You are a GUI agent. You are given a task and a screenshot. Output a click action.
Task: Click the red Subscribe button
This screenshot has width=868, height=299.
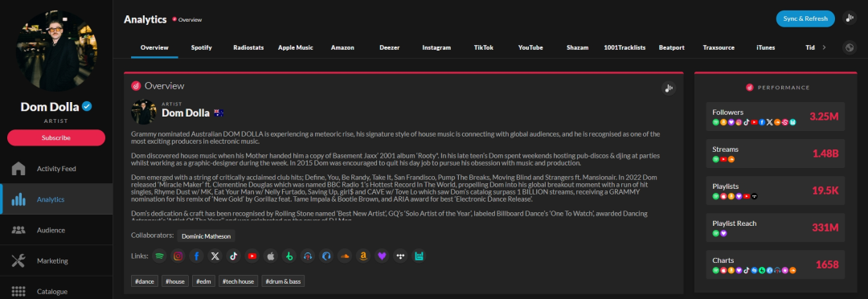click(x=56, y=137)
